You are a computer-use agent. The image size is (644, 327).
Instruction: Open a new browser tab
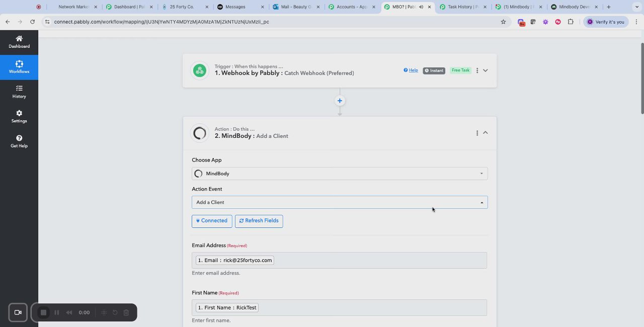click(609, 7)
